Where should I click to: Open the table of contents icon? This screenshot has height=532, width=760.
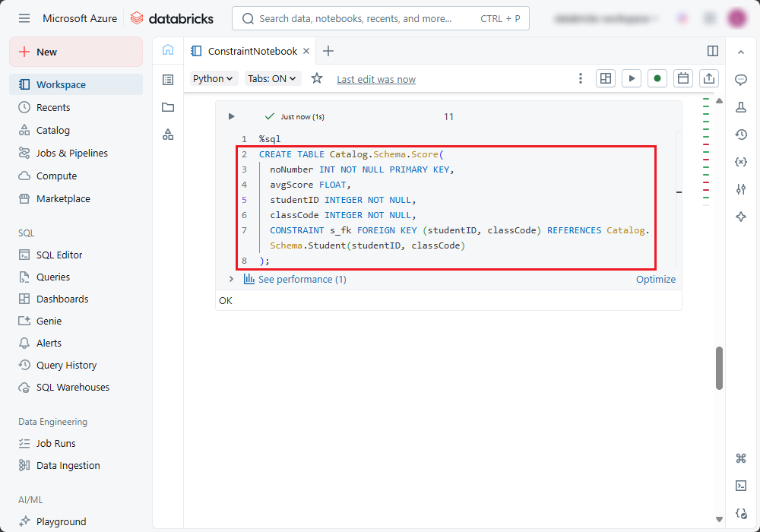click(x=168, y=80)
